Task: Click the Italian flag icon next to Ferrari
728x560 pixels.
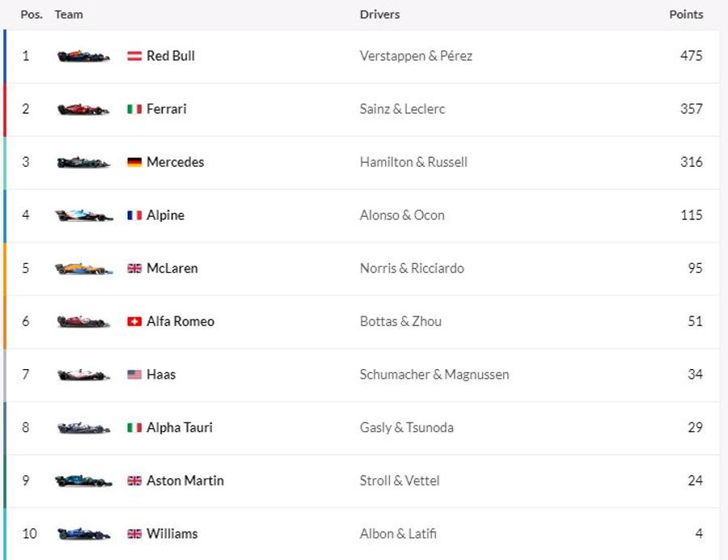Action: point(134,109)
